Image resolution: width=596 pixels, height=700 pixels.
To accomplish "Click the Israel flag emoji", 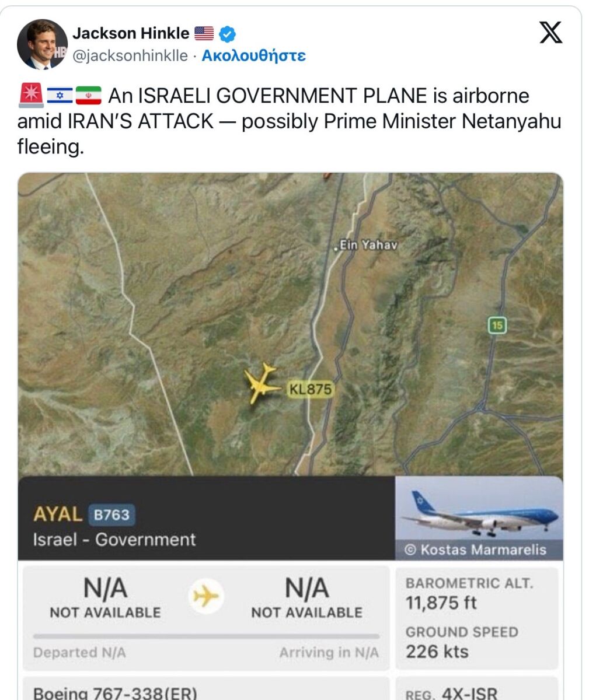I will [x=60, y=95].
